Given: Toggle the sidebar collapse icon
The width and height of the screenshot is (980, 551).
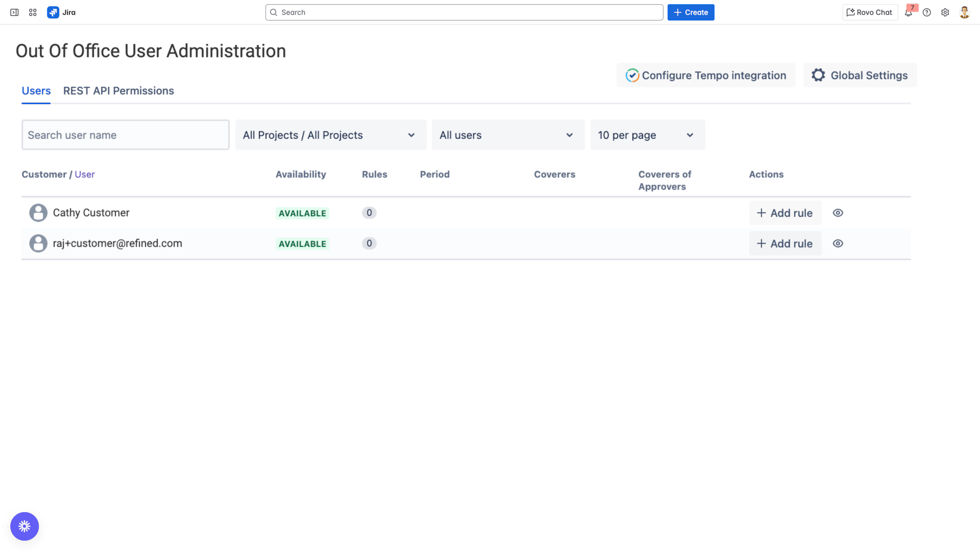Looking at the screenshot, I should click(x=14, y=12).
